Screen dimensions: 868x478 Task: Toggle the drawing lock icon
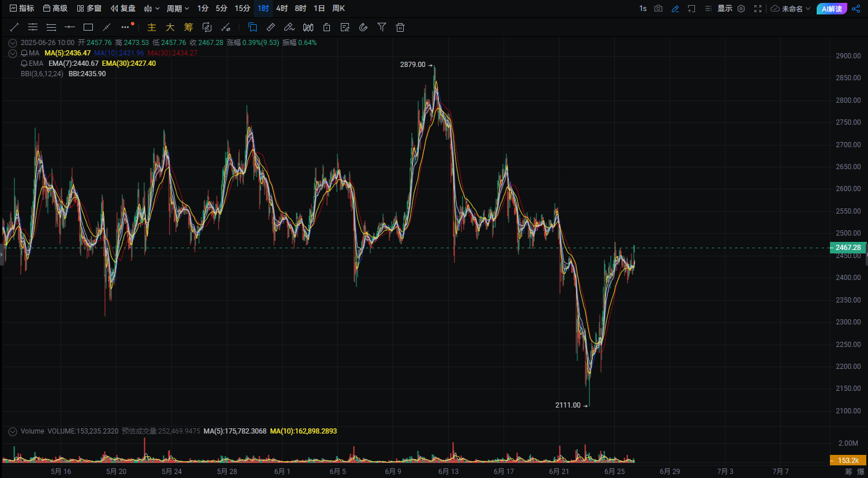326,27
